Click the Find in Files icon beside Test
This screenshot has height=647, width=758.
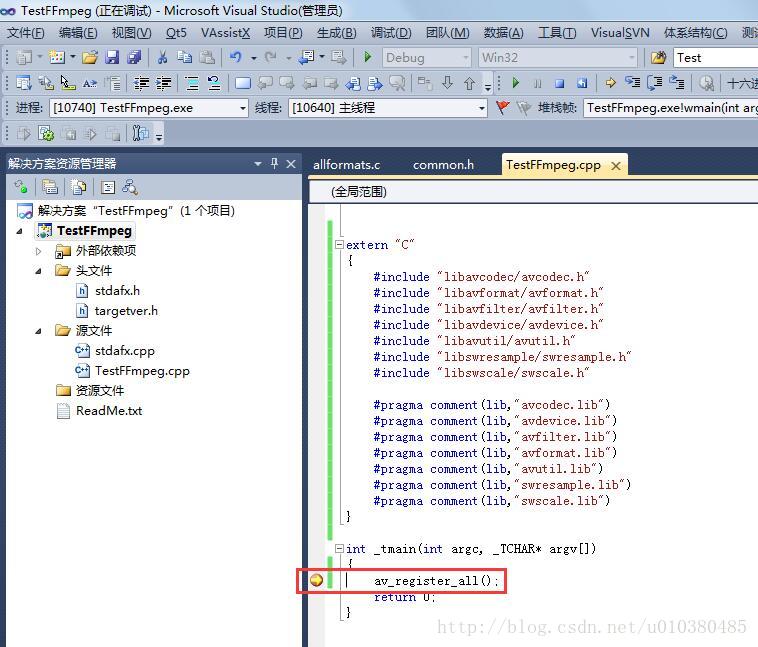(658, 58)
